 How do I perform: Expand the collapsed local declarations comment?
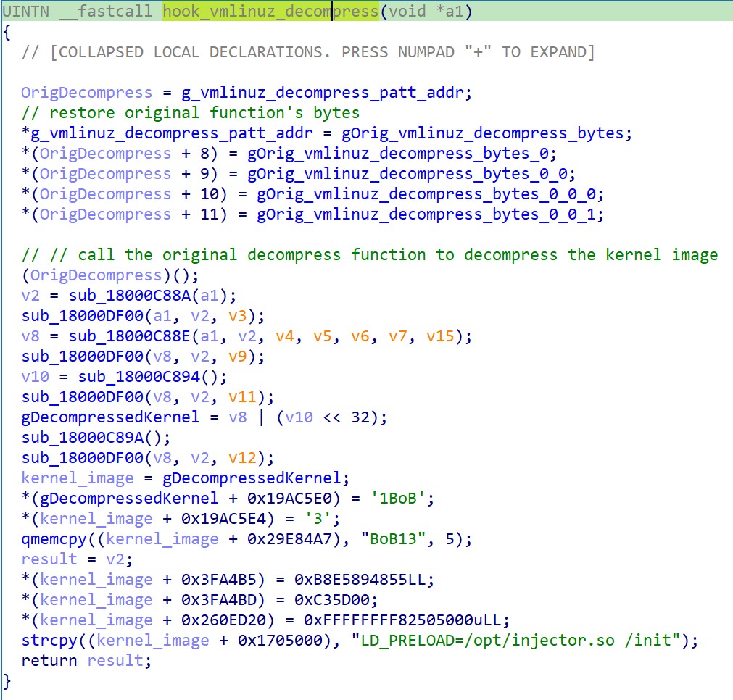[308, 52]
